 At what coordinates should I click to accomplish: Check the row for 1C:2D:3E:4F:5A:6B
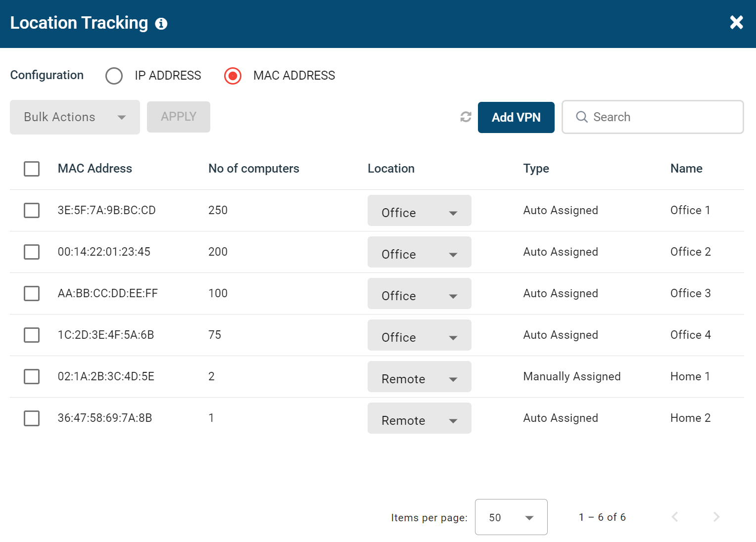pos(32,335)
